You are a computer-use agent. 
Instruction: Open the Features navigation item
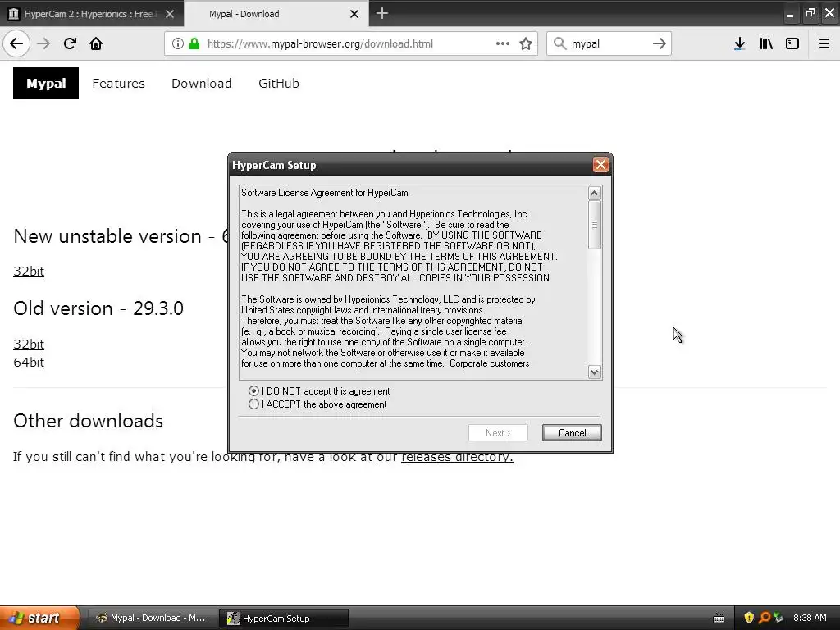(118, 83)
